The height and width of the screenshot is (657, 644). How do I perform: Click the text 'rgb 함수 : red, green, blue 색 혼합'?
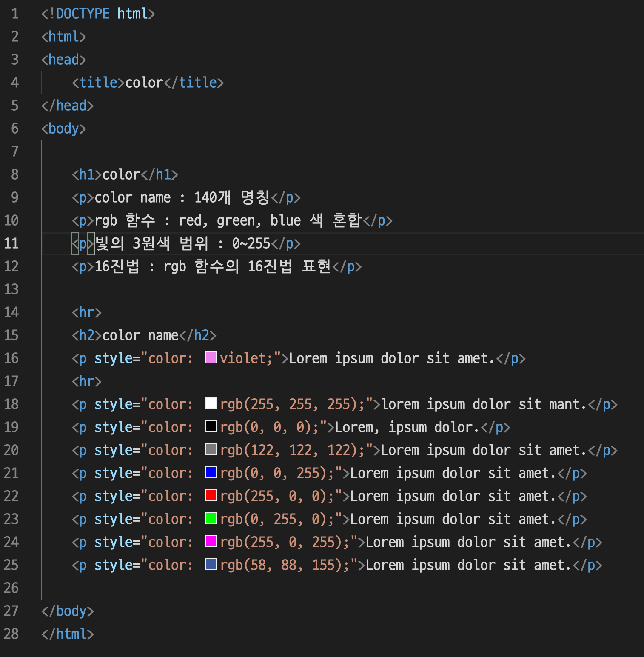tap(228, 220)
